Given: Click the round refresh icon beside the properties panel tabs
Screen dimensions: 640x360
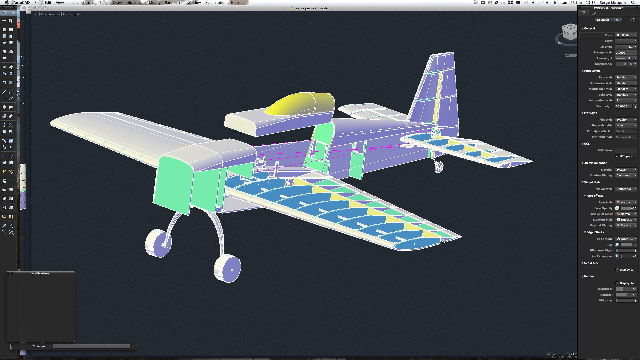Looking at the screenshot, I should pyautogui.click(x=633, y=20).
